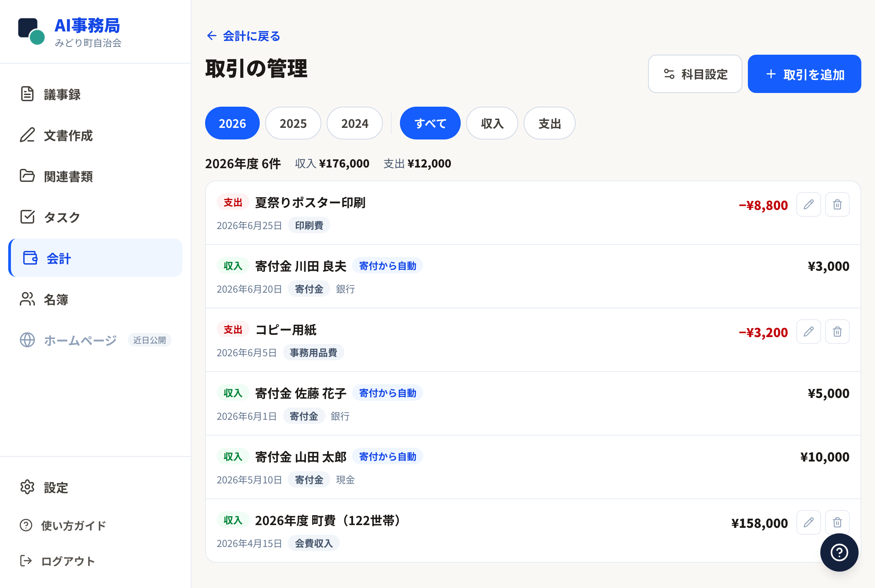Click the 事務用品費 category tag

pyautogui.click(x=313, y=352)
